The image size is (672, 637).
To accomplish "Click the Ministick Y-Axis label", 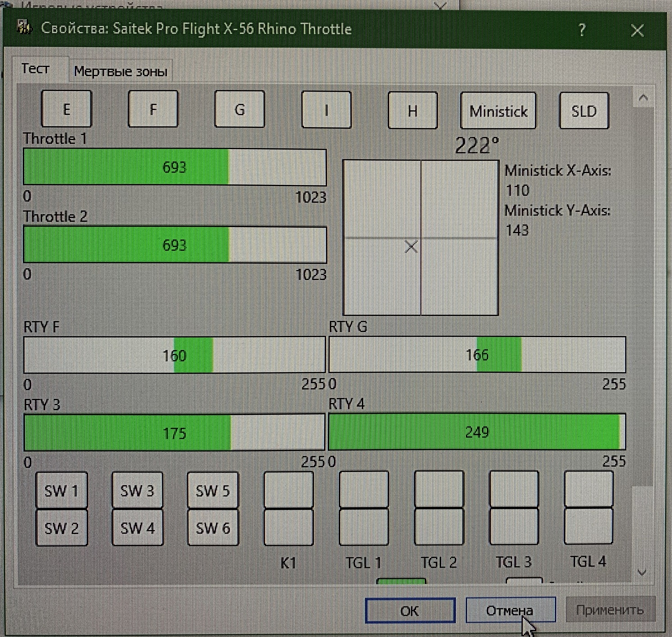I will point(557,211).
